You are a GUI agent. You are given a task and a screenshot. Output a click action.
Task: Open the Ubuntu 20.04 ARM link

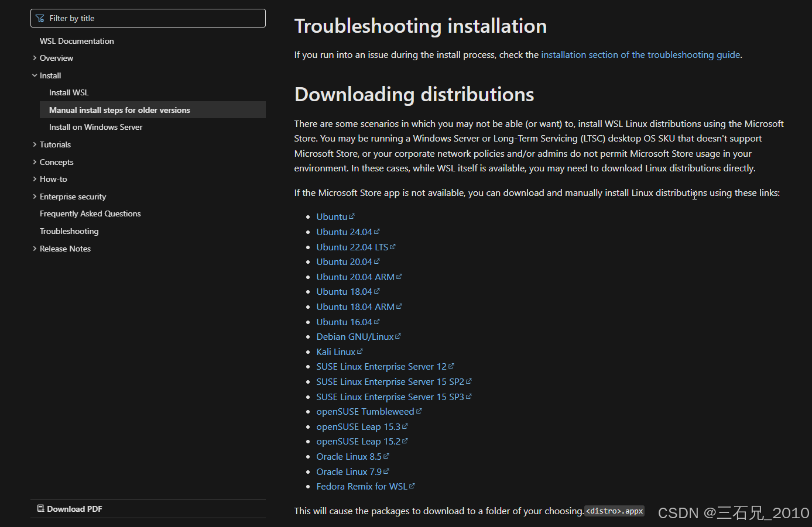pyautogui.click(x=355, y=277)
